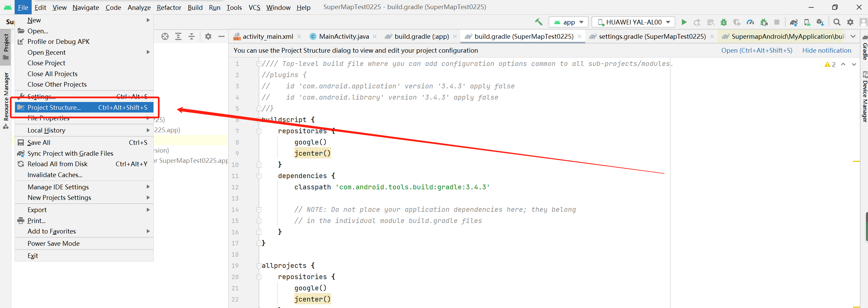Open AVD Manager phone icon
The height and width of the screenshot is (308, 868).
pyautogui.click(x=807, y=22)
